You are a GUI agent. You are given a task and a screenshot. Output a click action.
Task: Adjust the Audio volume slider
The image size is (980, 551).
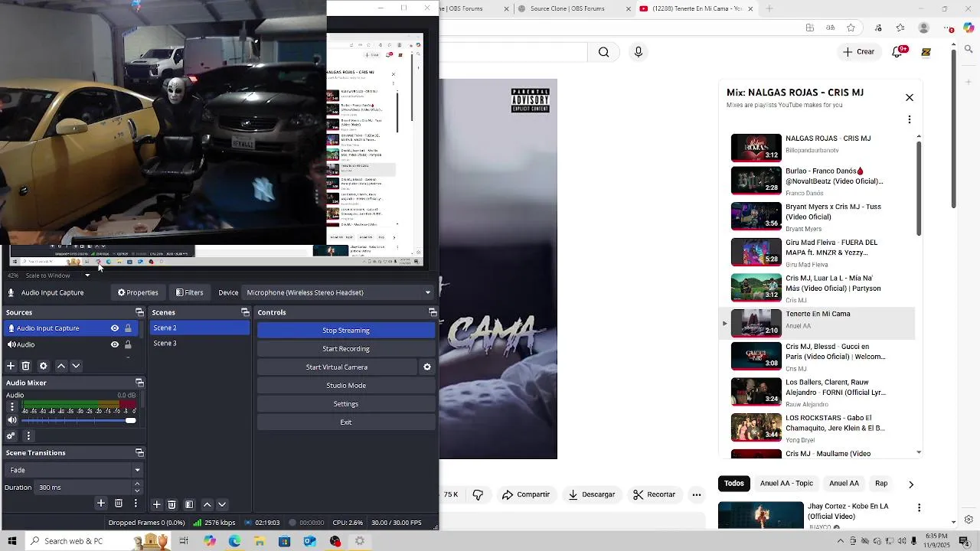tap(79, 420)
